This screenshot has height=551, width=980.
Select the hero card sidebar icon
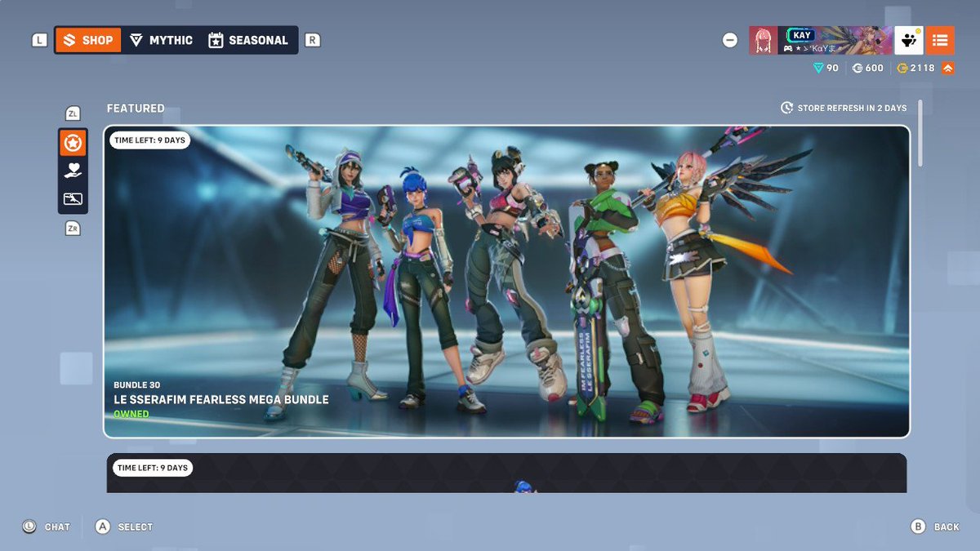click(x=73, y=199)
